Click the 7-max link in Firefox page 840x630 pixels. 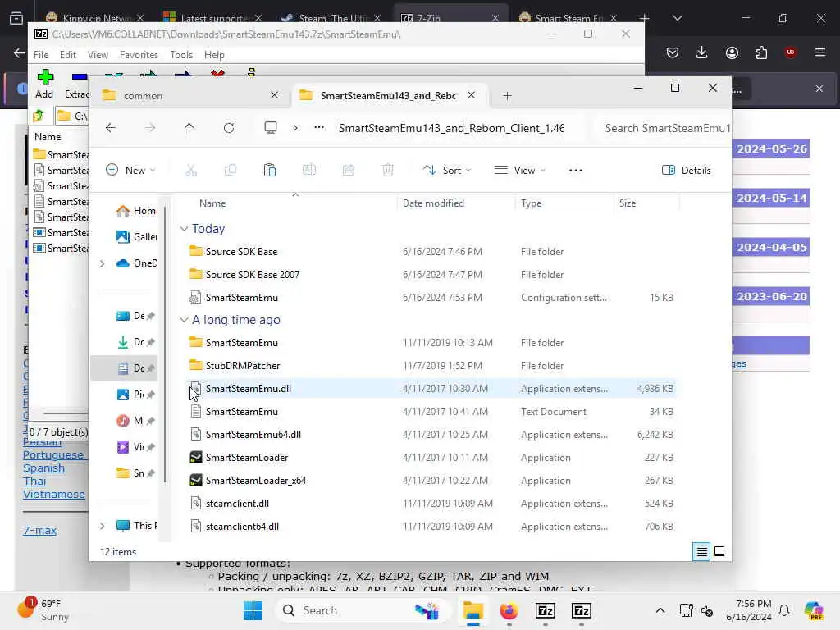coord(39,531)
